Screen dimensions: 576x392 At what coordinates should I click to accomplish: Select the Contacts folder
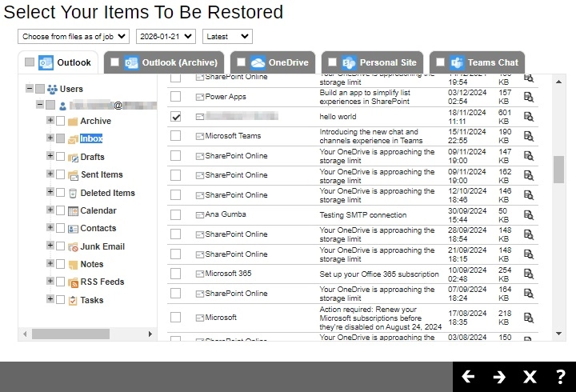click(x=98, y=228)
